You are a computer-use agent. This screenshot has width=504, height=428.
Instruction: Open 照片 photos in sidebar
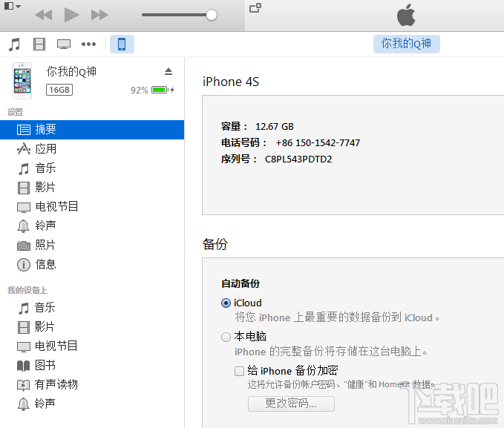92,246
